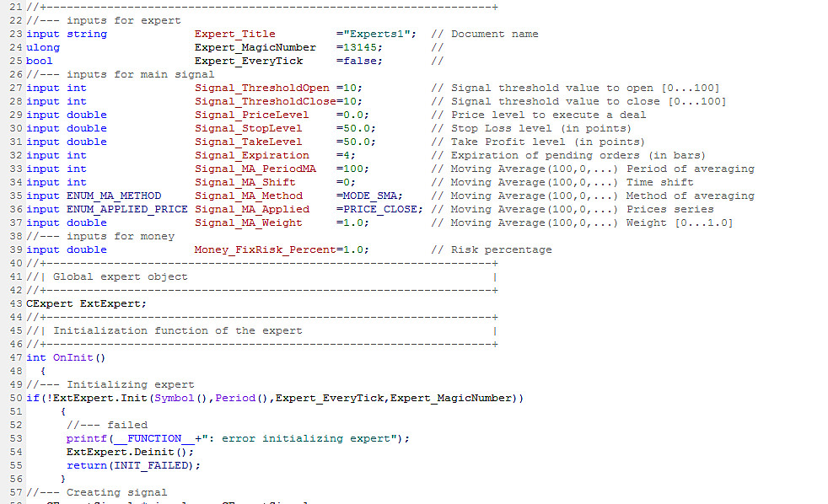This screenshot has height=504, width=828.
Task: Click Expert_EveryTick on line 25
Action: (x=248, y=61)
